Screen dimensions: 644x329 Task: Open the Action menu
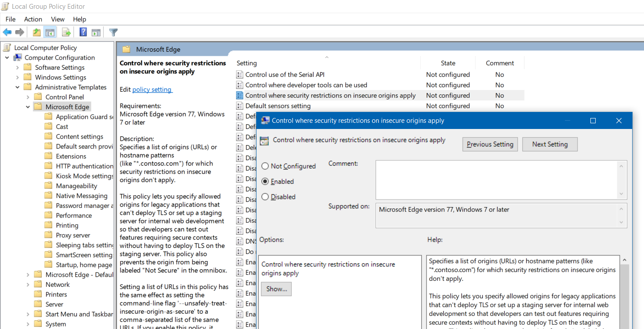click(x=33, y=19)
